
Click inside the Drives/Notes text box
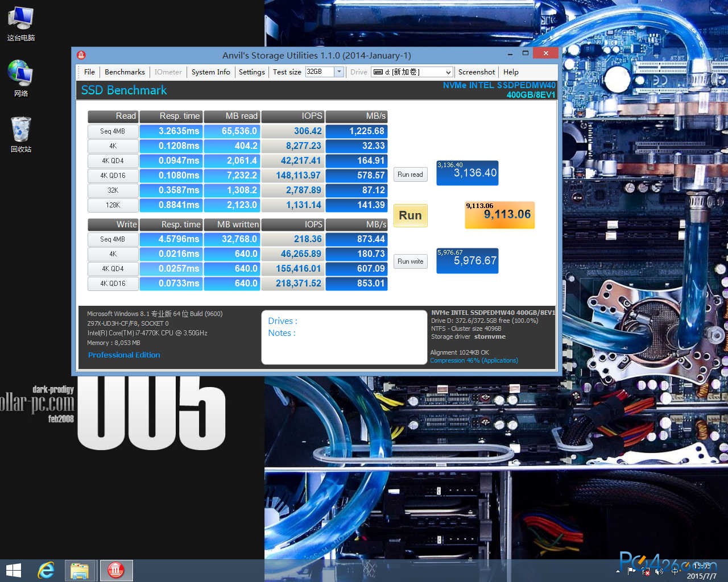click(344, 337)
